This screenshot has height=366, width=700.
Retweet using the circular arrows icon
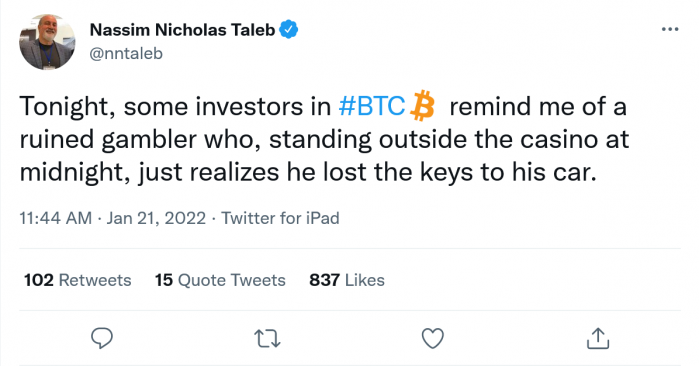267,339
